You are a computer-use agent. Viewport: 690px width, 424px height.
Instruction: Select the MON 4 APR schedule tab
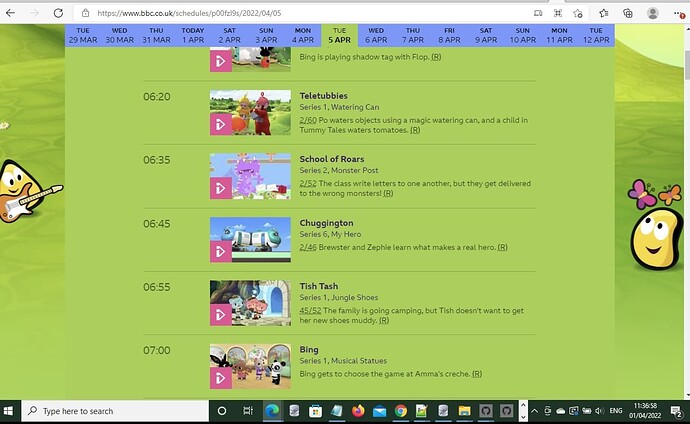tap(303, 35)
